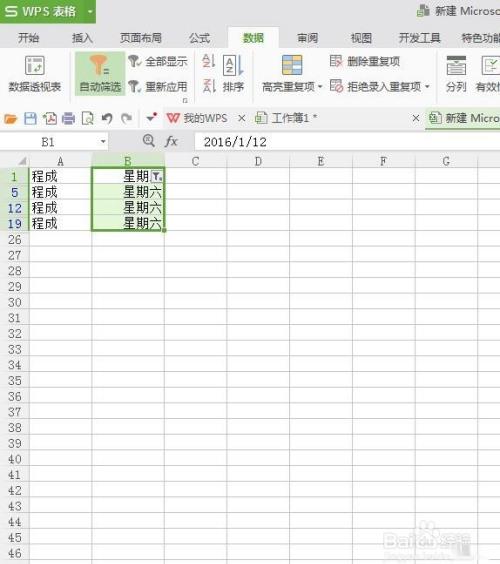Click 全部显示 to show all rows
Viewport: 500px width, 564px height.
click(158, 62)
